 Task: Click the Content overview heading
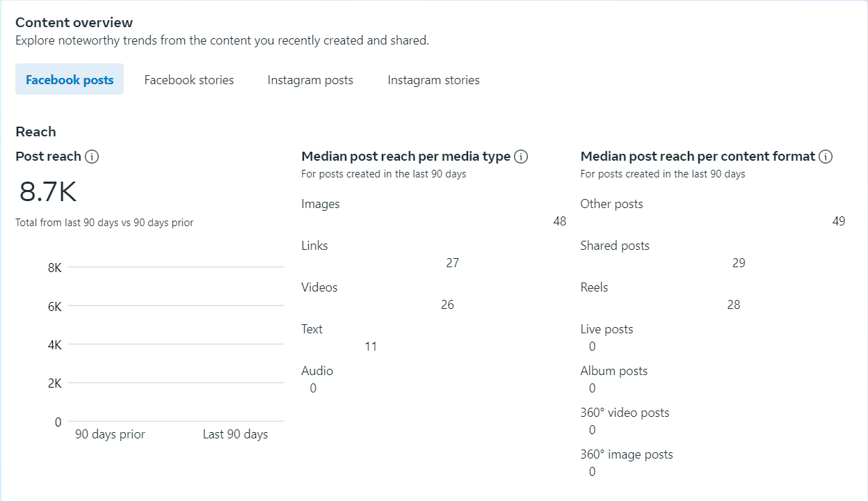[x=74, y=23]
